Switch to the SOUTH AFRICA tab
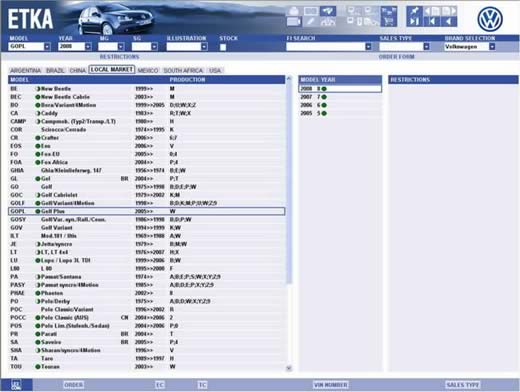 tap(183, 70)
